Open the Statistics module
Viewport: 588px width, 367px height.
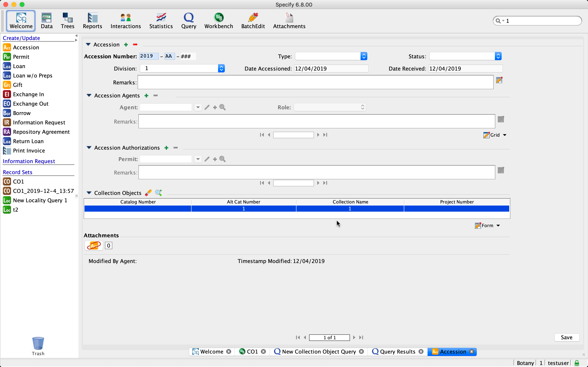tap(161, 21)
